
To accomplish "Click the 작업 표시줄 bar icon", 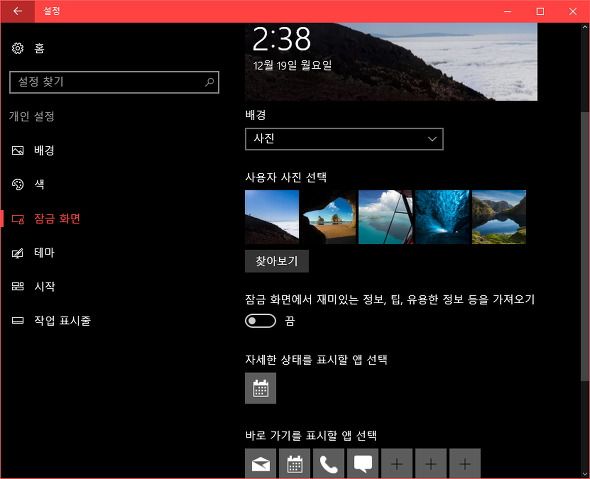I will coord(18,321).
